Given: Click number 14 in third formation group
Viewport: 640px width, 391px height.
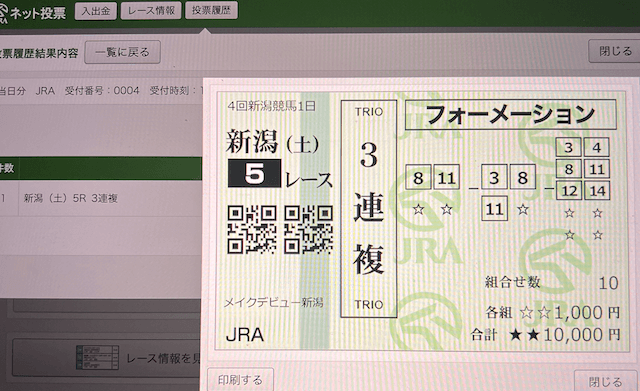Looking at the screenshot, I should tap(597, 191).
